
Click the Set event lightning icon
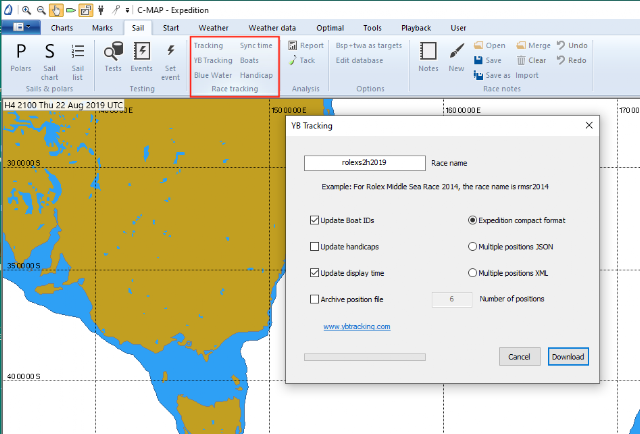coord(171,51)
